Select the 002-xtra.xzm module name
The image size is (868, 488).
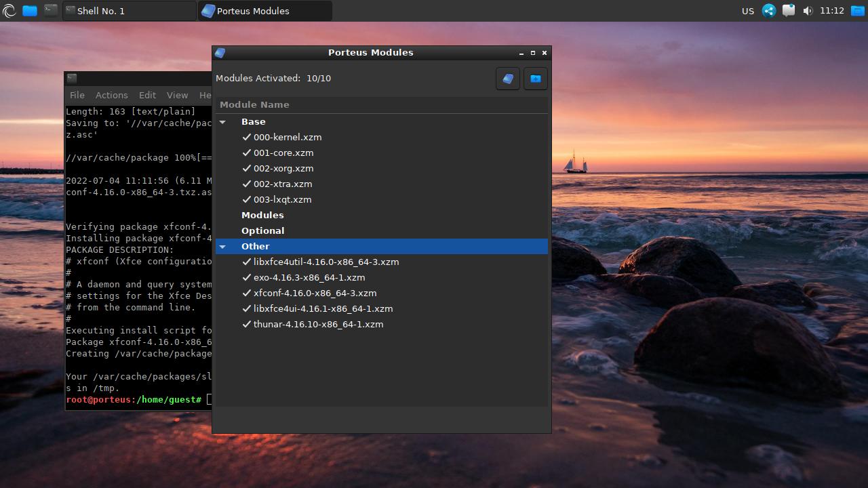pos(283,184)
